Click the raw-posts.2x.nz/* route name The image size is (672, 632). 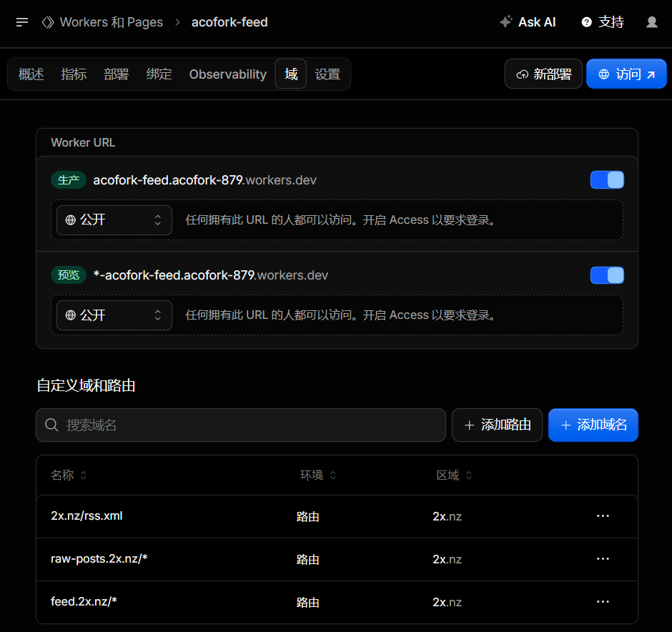99,559
